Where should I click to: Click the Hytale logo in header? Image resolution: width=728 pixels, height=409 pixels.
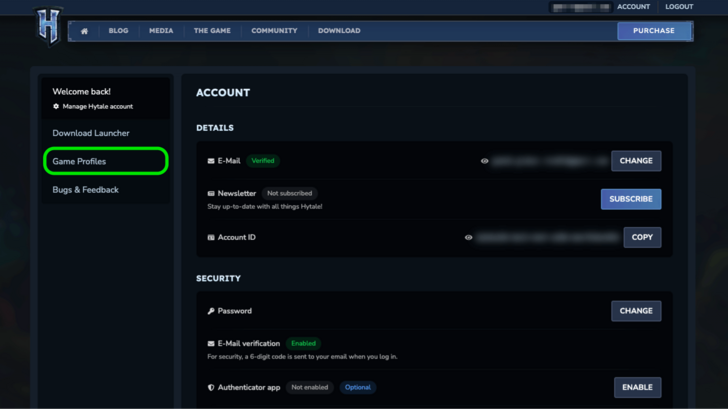click(48, 26)
